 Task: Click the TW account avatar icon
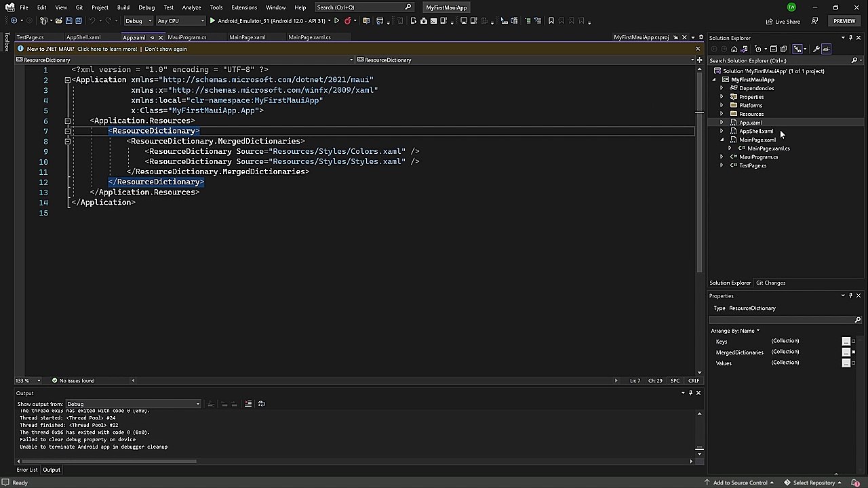coord(791,7)
